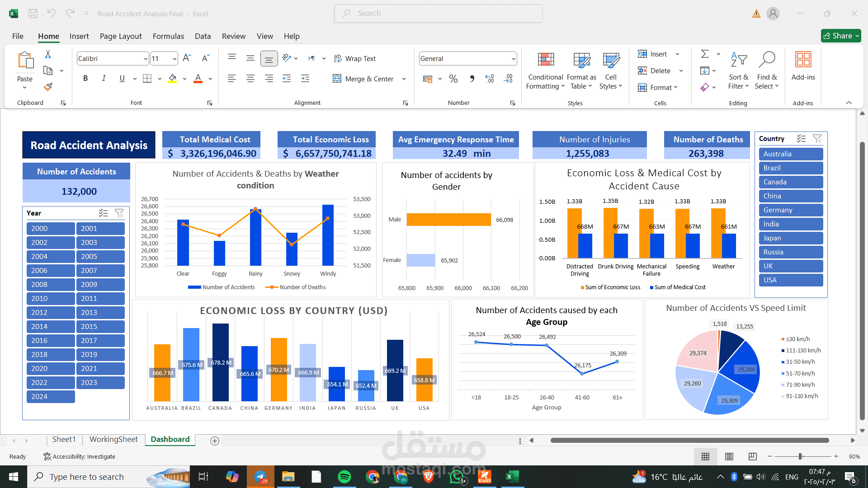Toggle Bold formatting
The width and height of the screenshot is (868, 488).
point(85,79)
